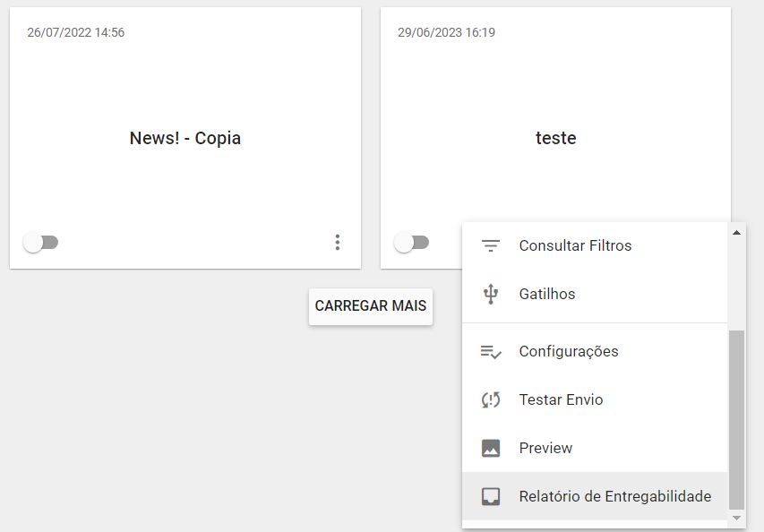Click the scroll down arrow in menu scrollbar

[x=737, y=517]
